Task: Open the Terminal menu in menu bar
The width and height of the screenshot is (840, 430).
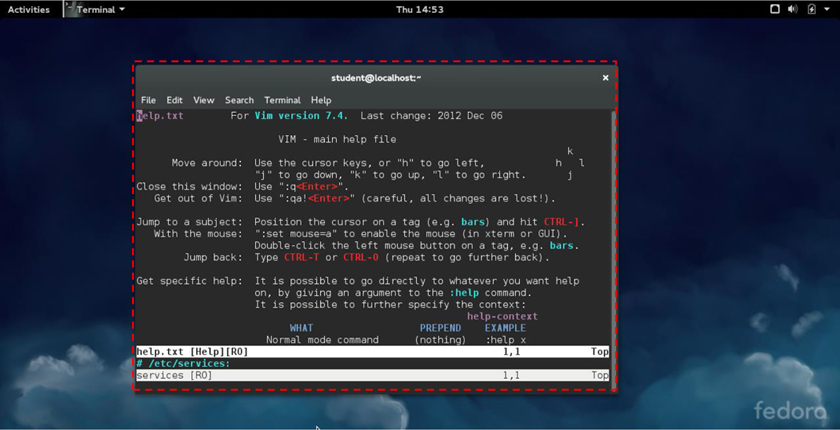Action: [282, 100]
